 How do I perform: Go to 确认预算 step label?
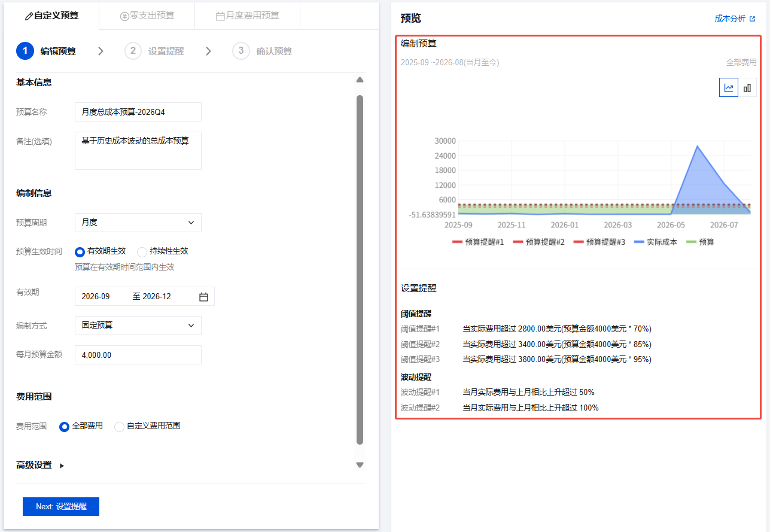(x=274, y=51)
